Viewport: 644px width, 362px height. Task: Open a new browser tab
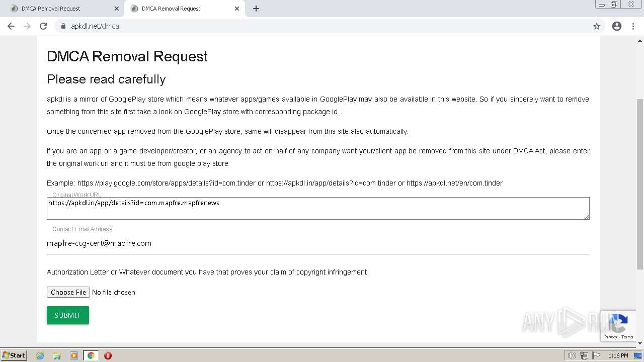256,9
